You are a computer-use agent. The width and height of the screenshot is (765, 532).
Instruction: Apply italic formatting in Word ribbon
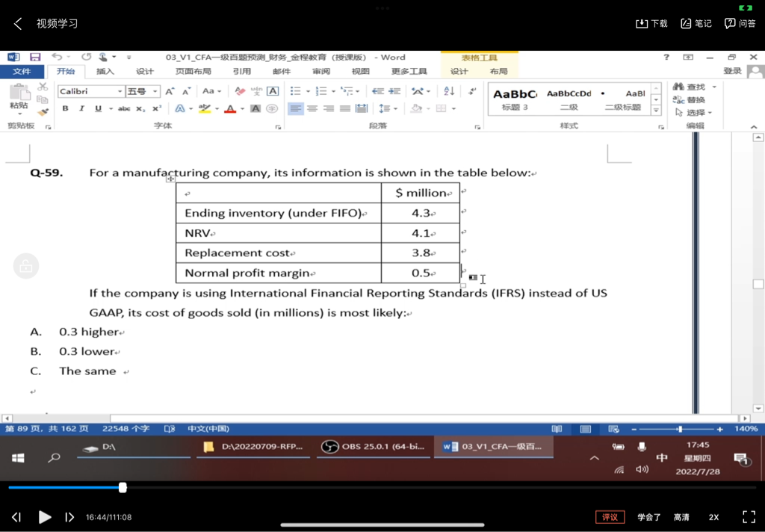[x=81, y=109]
